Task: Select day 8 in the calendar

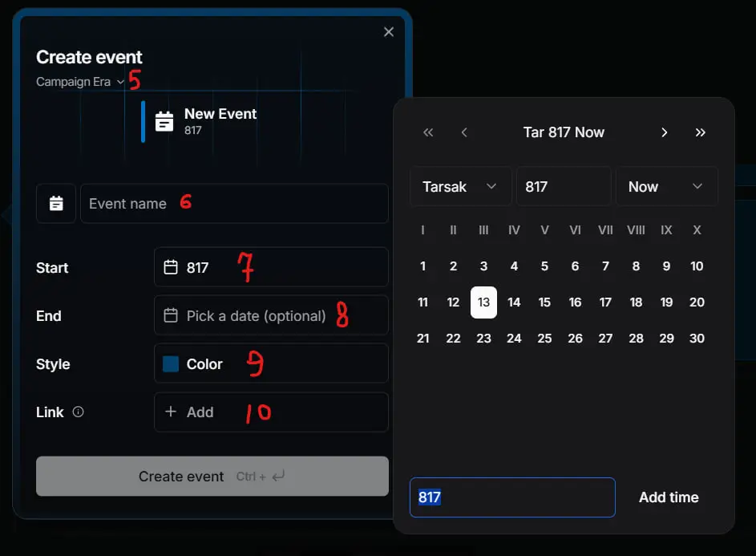Action: point(636,266)
